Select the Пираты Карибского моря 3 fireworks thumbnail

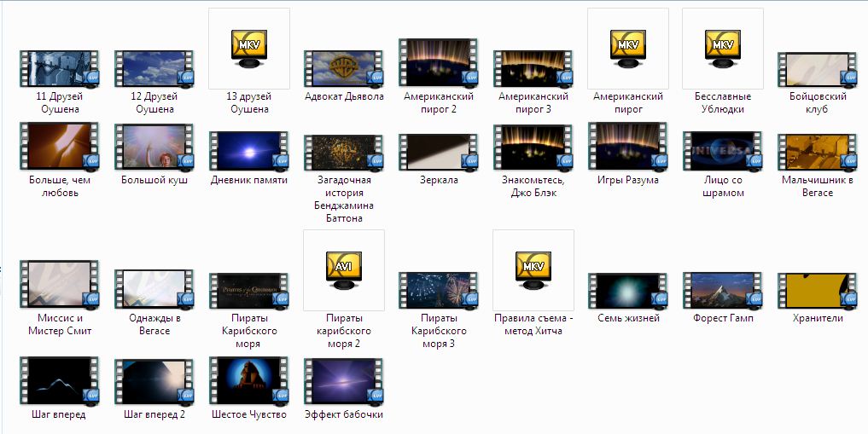pyautogui.click(x=439, y=290)
